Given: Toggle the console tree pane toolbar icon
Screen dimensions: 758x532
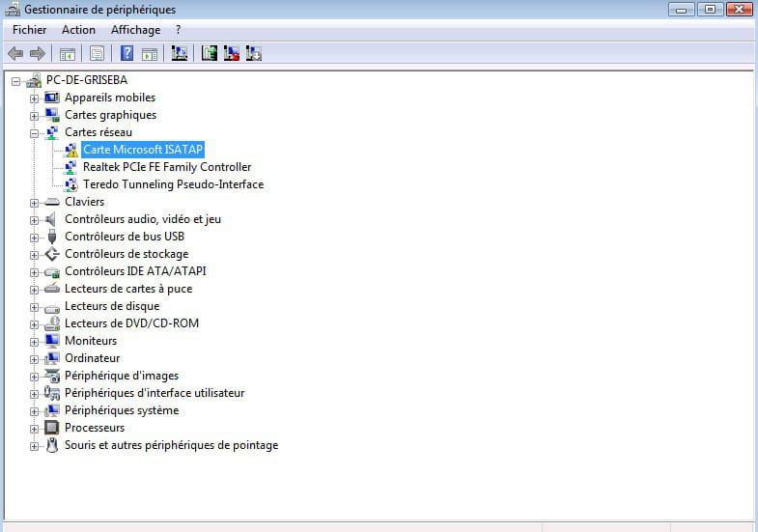Looking at the screenshot, I should pyautogui.click(x=68, y=54).
